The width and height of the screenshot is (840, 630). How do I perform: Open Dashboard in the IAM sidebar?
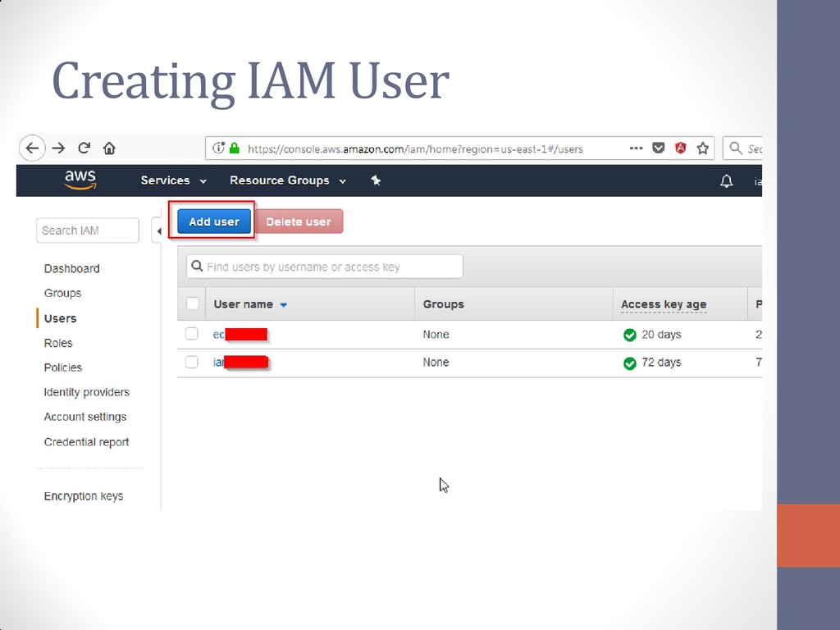[72, 268]
